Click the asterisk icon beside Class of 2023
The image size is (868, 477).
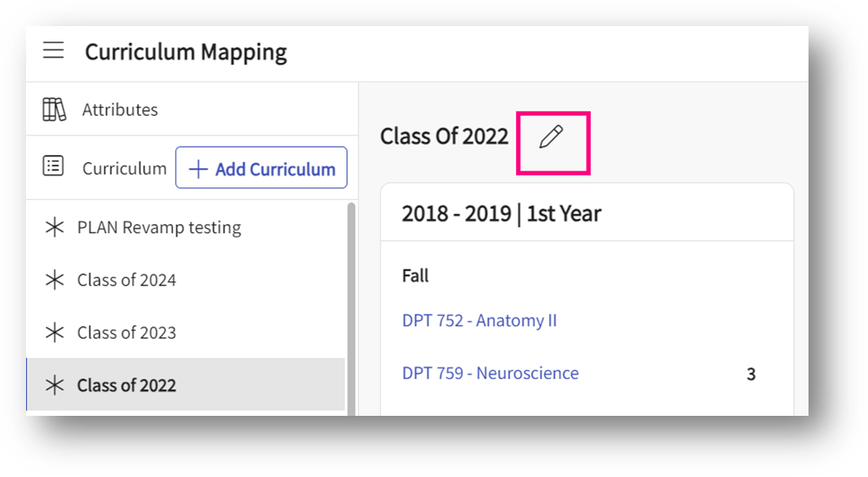coord(55,333)
